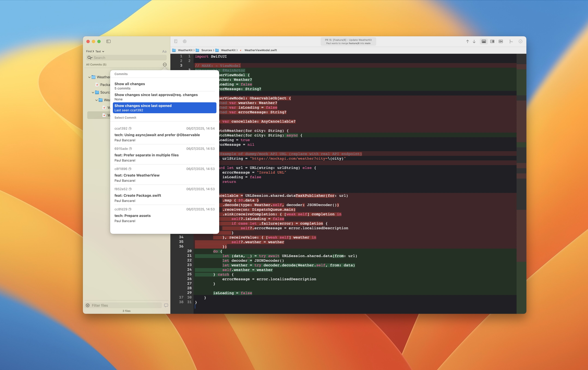588x370 pixels.
Task: Toggle the sidebar visibility icon
Action: (x=108, y=41)
